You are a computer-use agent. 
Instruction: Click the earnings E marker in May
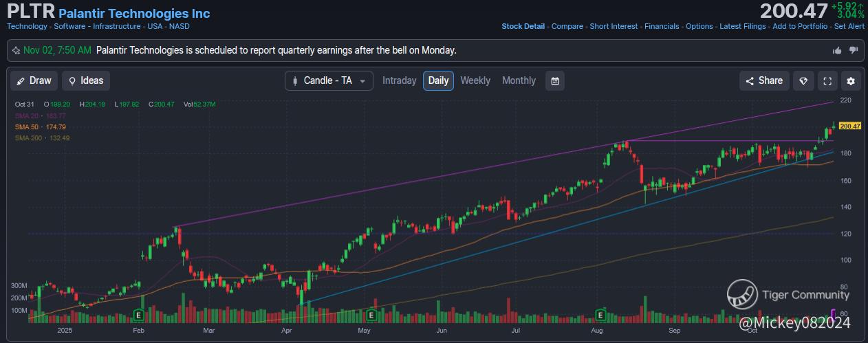click(371, 315)
